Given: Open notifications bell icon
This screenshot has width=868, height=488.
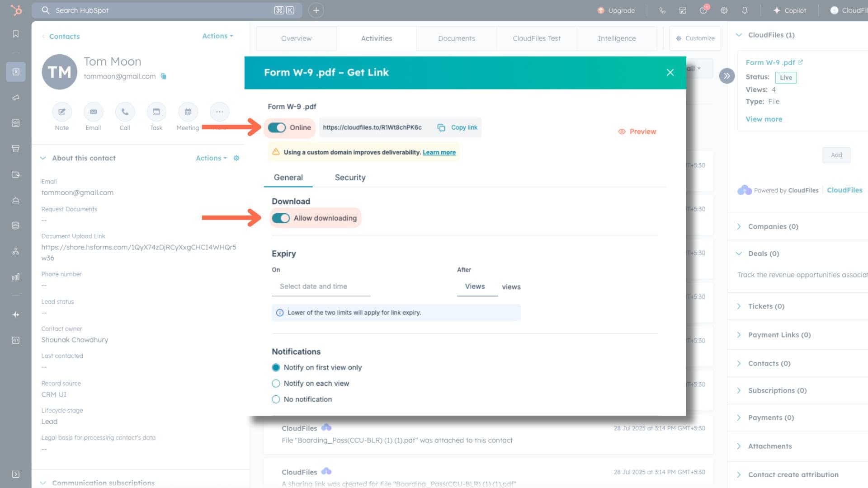Looking at the screenshot, I should point(745,10).
